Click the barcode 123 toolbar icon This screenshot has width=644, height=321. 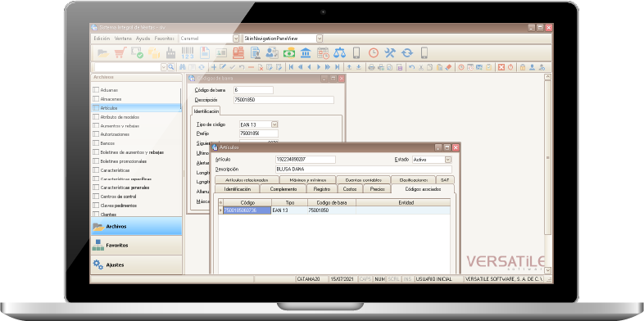pyautogui.click(x=188, y=53)
